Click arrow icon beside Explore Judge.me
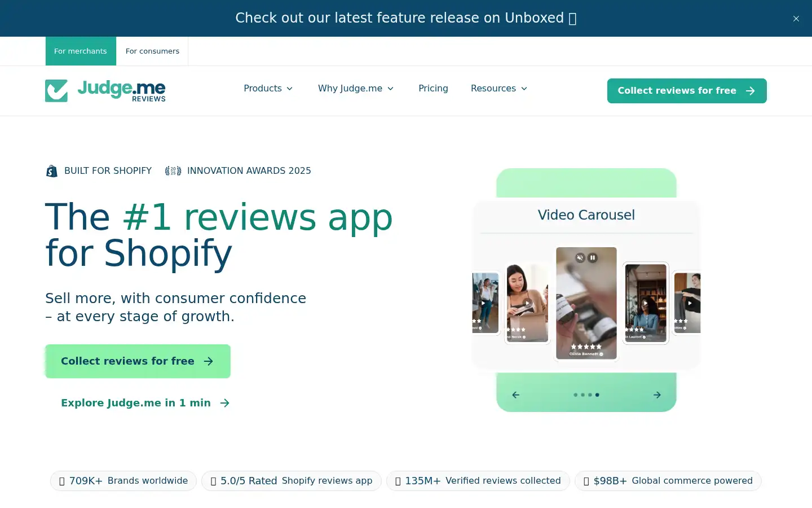Image resolution: width=812 pixels, height=508 pixels. click(x=224, y=403)
